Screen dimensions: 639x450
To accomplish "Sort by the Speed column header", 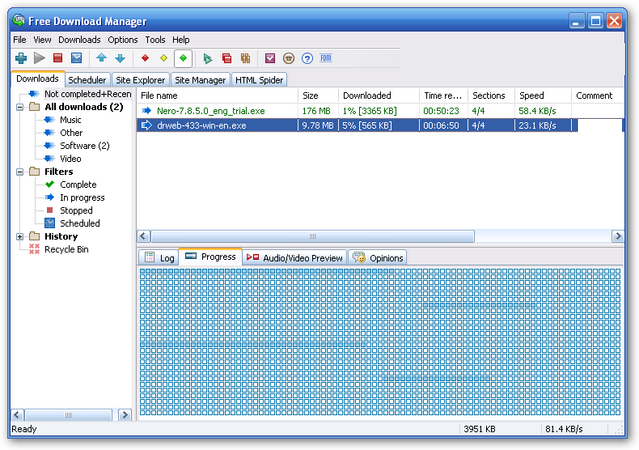I will click(x=543, y=96).
